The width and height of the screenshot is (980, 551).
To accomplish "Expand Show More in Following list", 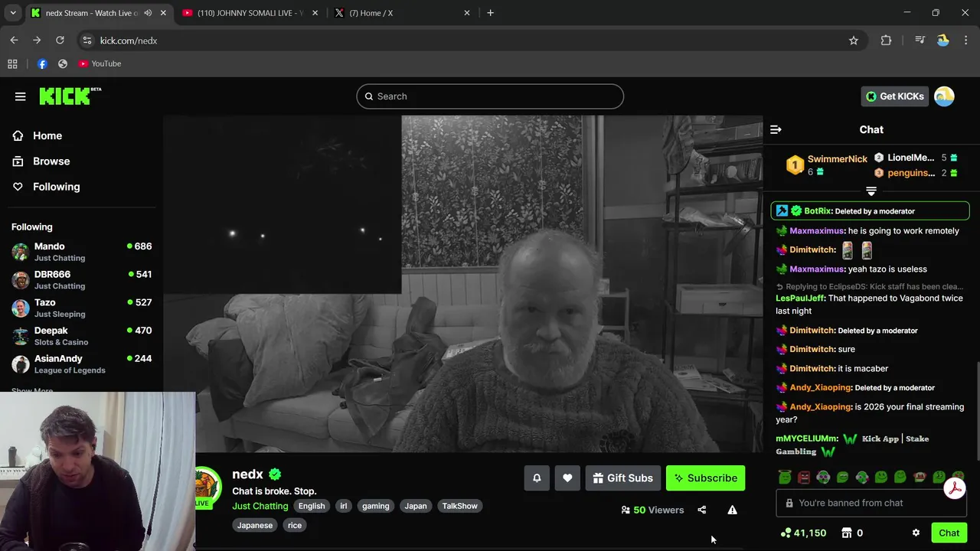I will pyautogui.click(x=32, y=390).
